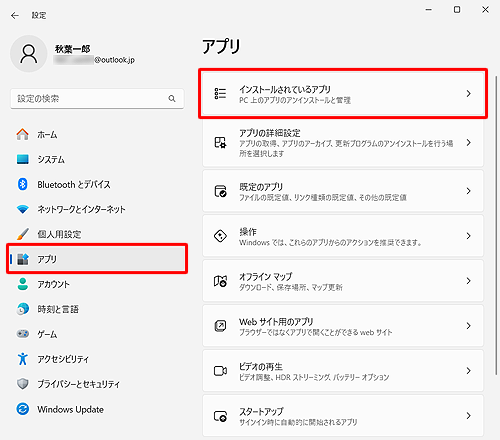Click the Windows Update sync icon

(x=23, y=409)
